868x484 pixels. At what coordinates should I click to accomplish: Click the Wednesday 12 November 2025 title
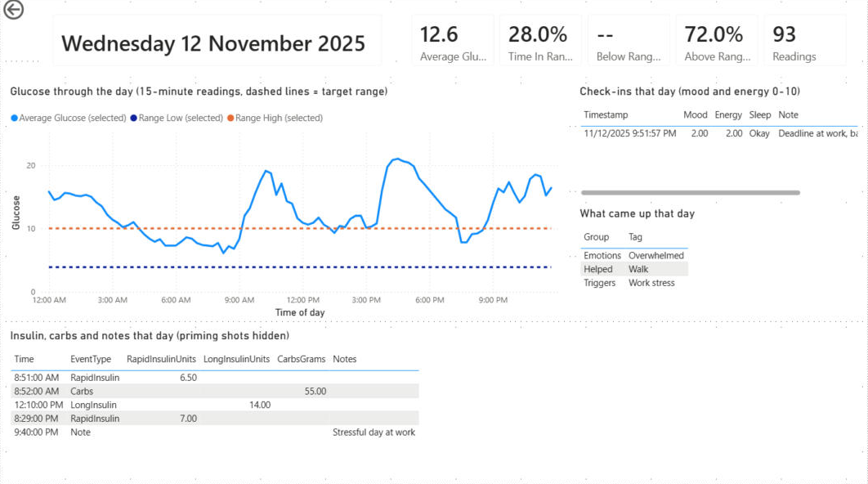tap(213, 44)
